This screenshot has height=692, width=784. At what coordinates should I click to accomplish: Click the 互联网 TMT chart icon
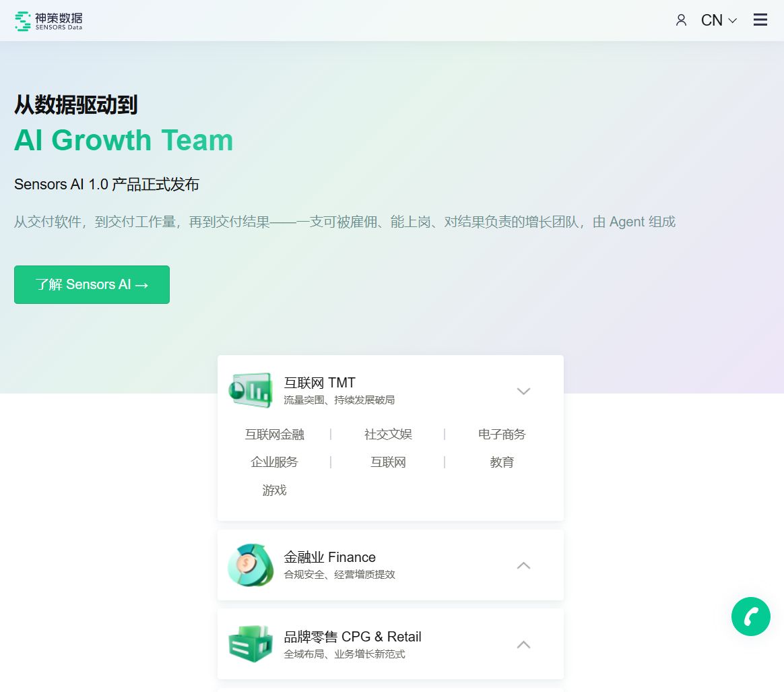[251, 390]
